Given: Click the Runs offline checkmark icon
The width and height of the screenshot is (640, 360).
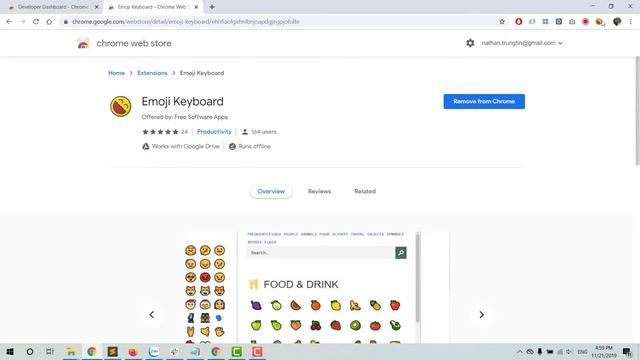Looking at the screenshot, I should click(x=232, y=146).
